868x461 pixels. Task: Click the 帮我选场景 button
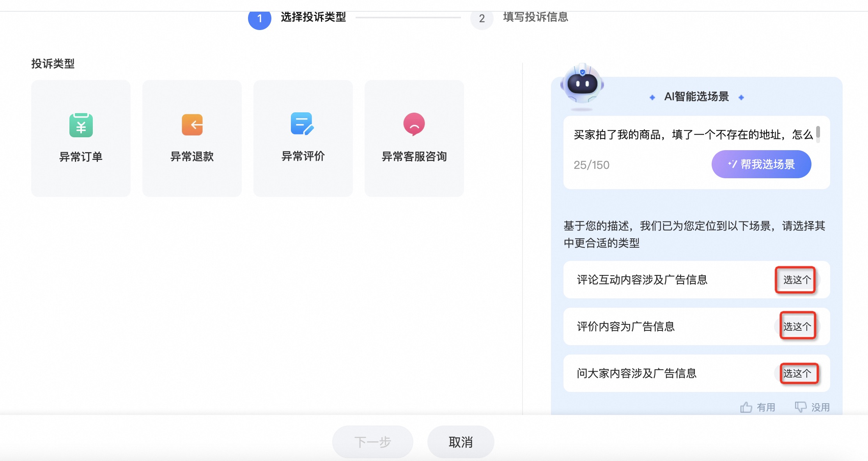tap(761, 164)
